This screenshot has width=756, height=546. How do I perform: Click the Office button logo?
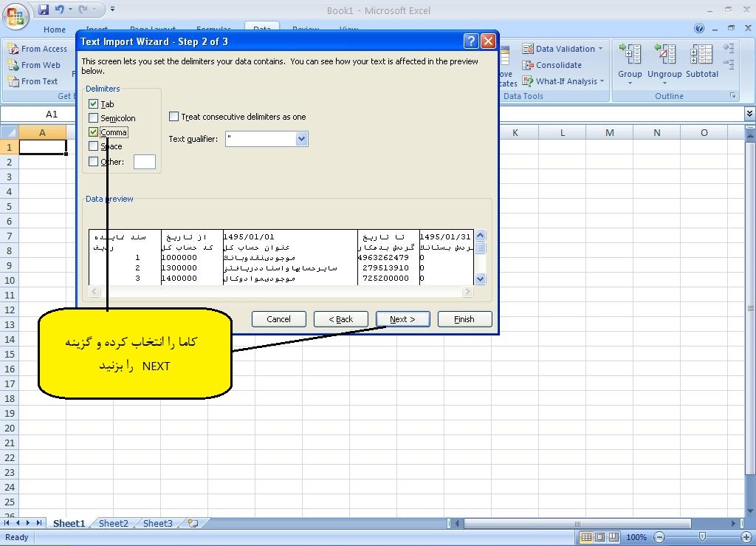[x=16, y=15]
